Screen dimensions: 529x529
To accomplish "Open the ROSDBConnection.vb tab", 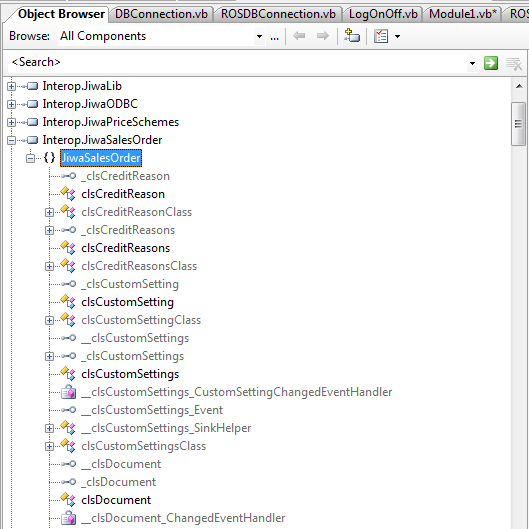I will [278, 14].
